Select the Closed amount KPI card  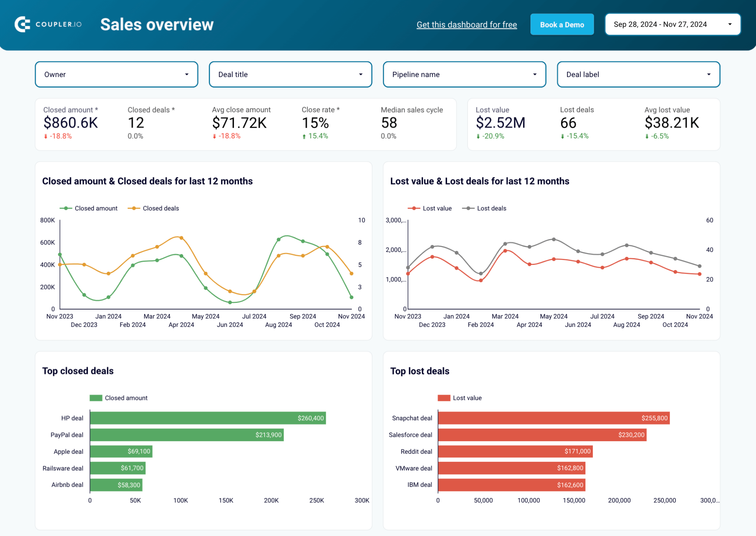coord(71,123)
